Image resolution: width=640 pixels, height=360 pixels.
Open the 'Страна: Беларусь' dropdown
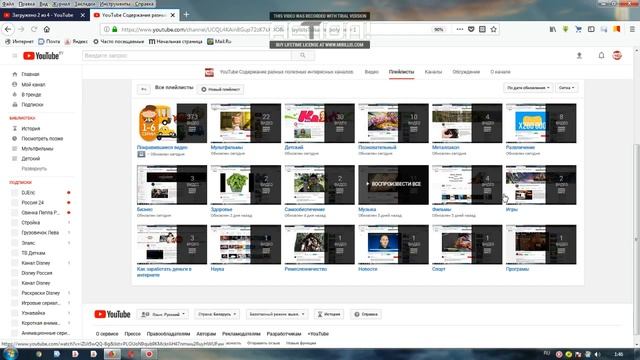[217, 314]
